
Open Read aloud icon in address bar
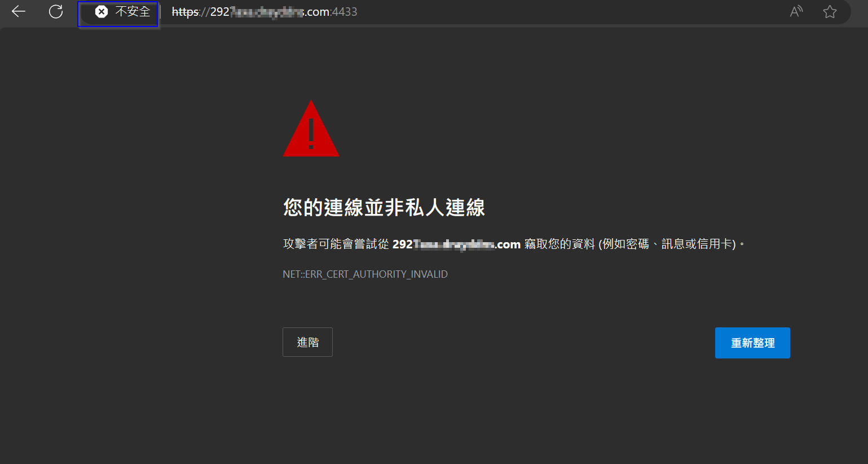click(x=796, y=11)
